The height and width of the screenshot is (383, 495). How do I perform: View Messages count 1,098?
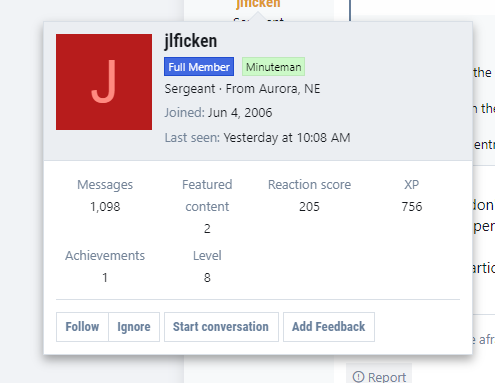(105, 207)
